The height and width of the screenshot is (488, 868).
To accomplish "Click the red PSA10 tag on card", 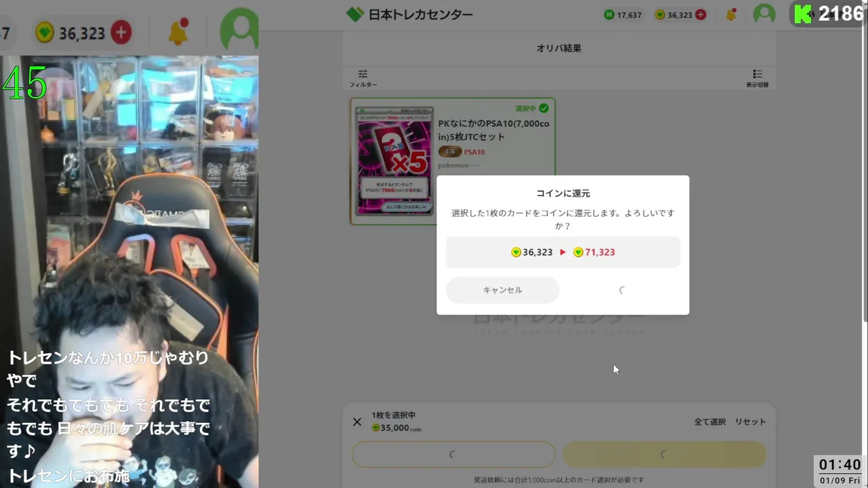I will tap(474, 152).
